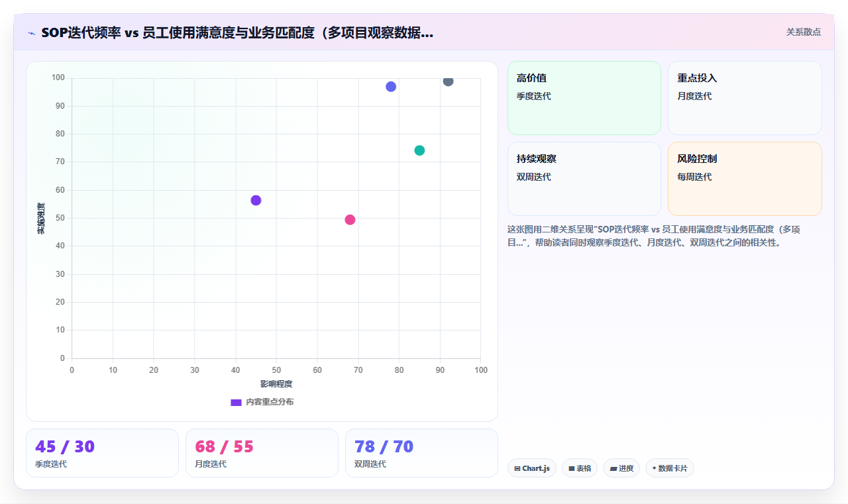
Task: Click the 进度 tag icon
Action: coord(613,469)
